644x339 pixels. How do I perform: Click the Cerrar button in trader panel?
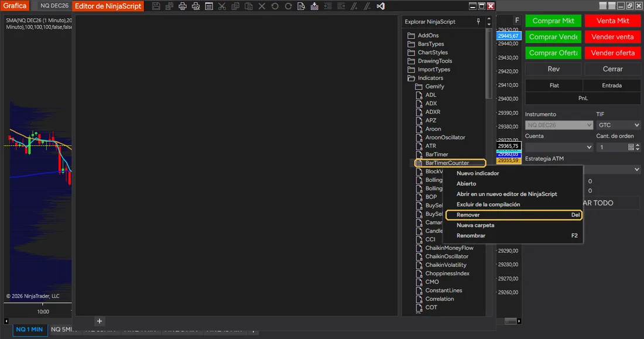[x=613, y=69]
